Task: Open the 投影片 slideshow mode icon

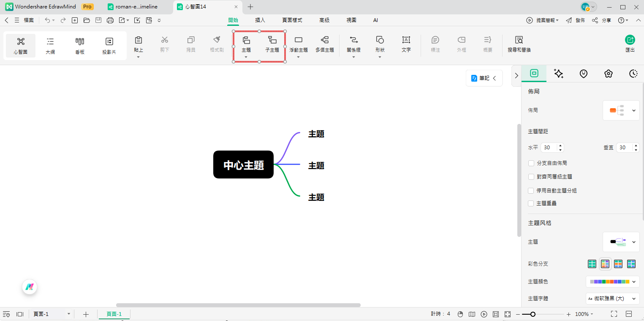Action: 109,44
